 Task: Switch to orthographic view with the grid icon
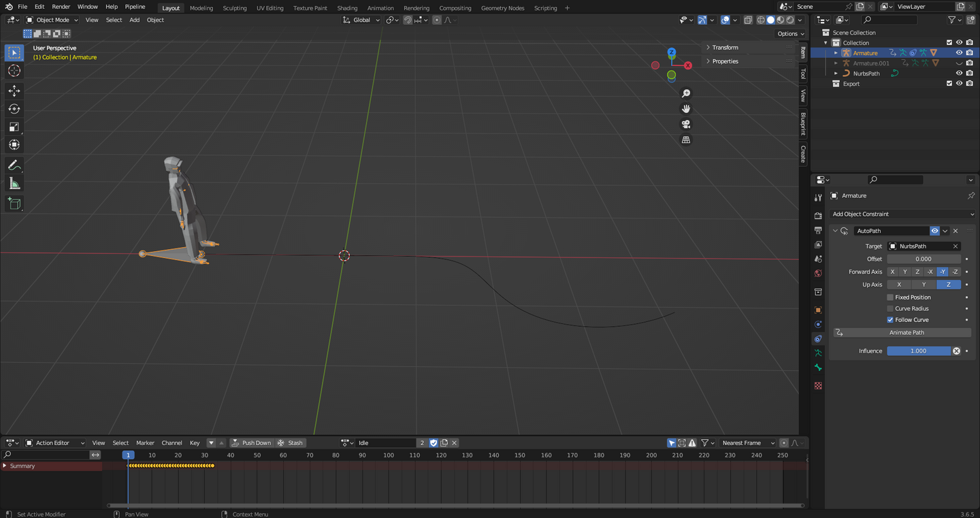[686, 140]
